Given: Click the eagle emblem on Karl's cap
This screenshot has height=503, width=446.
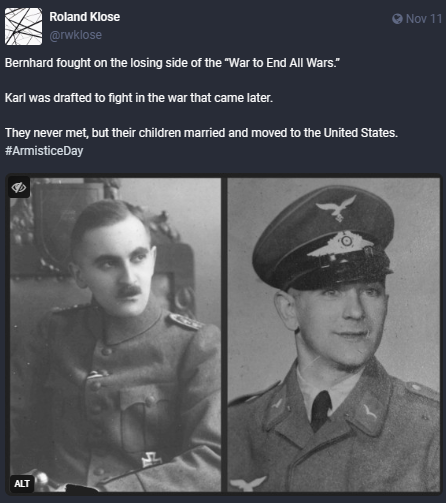Looking at the screenshot, I should [x=337, y=206].
